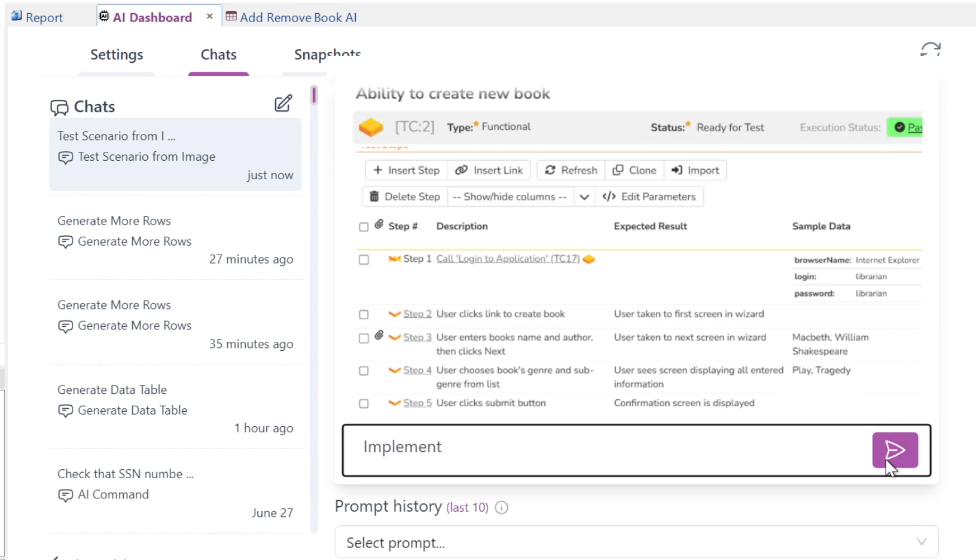Switch to the Settings tab
The width and height of the screenshot is (976, 560).
117,55
